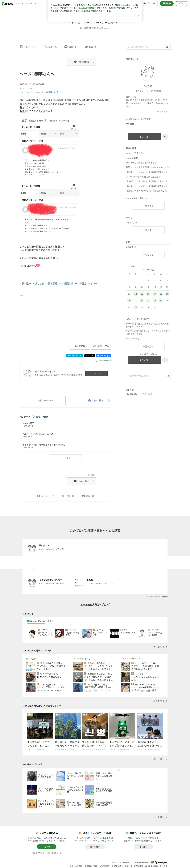Screen dimensions: 190x868
Task: Click もっと見る under same-theme articles
Action: coord(65,458)
